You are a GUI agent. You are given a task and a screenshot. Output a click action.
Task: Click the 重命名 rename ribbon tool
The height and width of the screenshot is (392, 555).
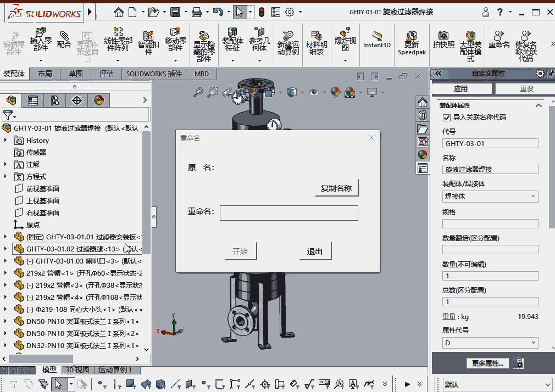pos(499,40)
